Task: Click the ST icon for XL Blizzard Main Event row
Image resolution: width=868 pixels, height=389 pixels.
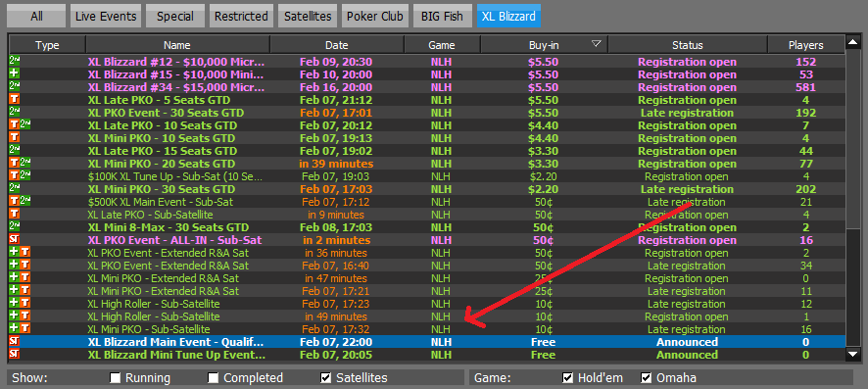Action: (x=15, y=342)
